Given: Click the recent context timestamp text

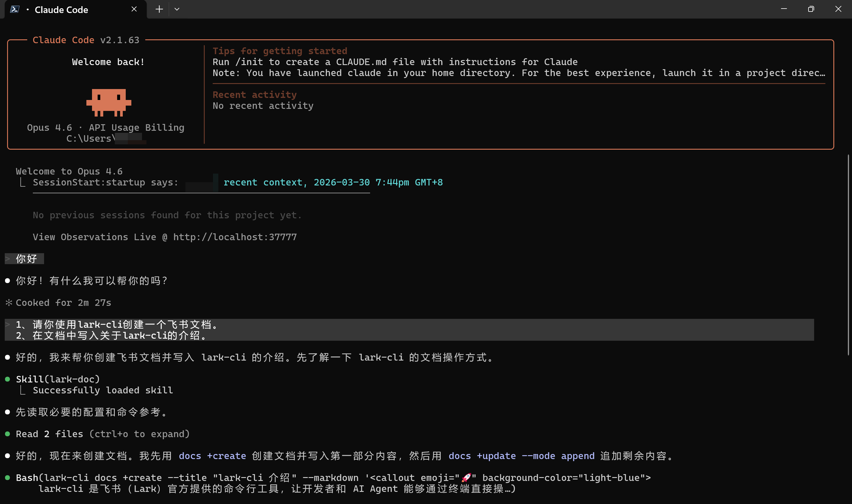Looking at the screenshot, I should (x=333, y=182).
